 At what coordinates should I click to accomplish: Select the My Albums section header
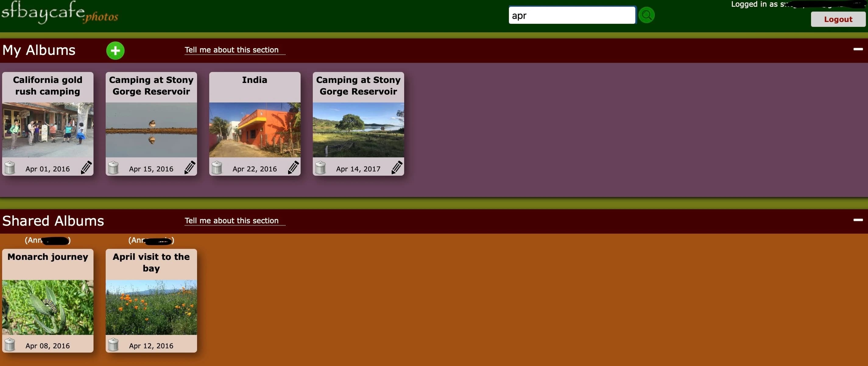pyautogui.click(x=39, y=50)
